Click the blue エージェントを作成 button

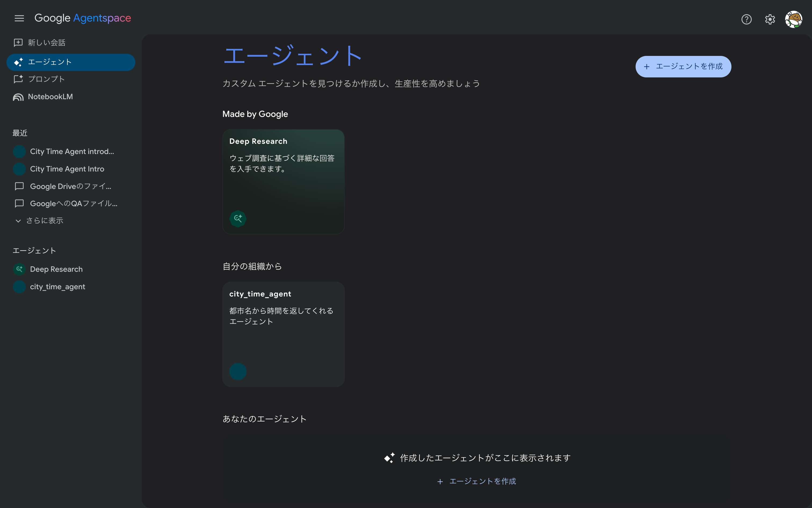(x=683, y=67)
